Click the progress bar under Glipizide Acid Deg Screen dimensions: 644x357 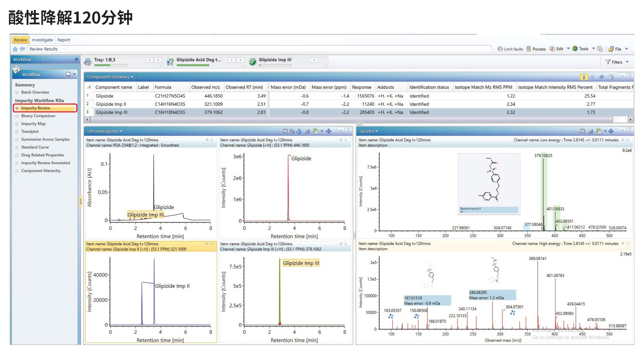click(x=193, y=65)
